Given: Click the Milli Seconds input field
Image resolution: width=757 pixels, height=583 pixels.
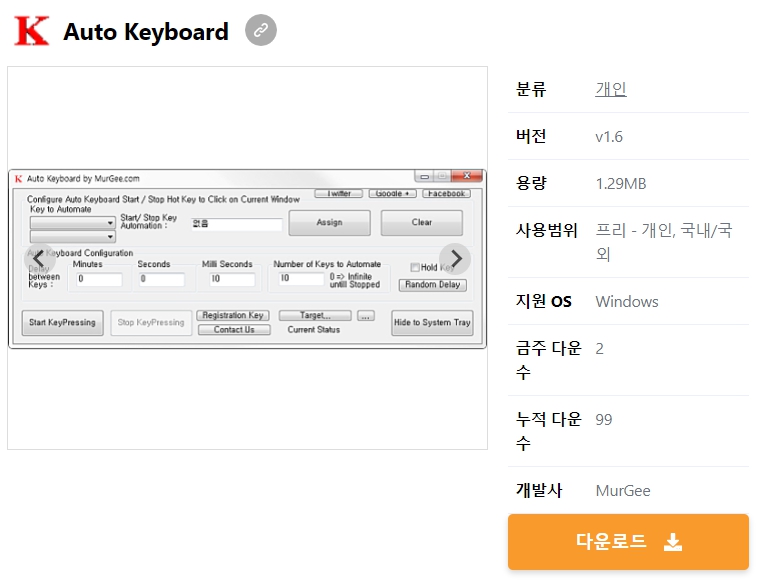Looking at the screenshot, I should (232, 279).
